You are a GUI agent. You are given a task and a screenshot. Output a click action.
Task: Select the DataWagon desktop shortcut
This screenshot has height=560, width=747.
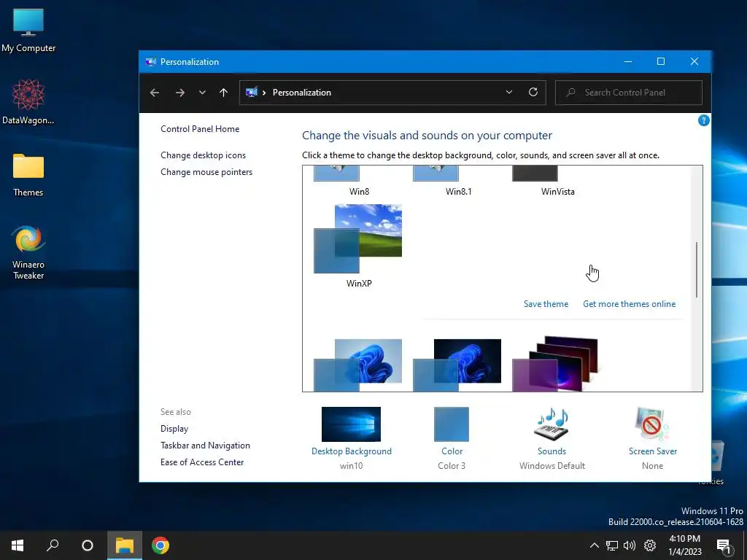[28, 102]
